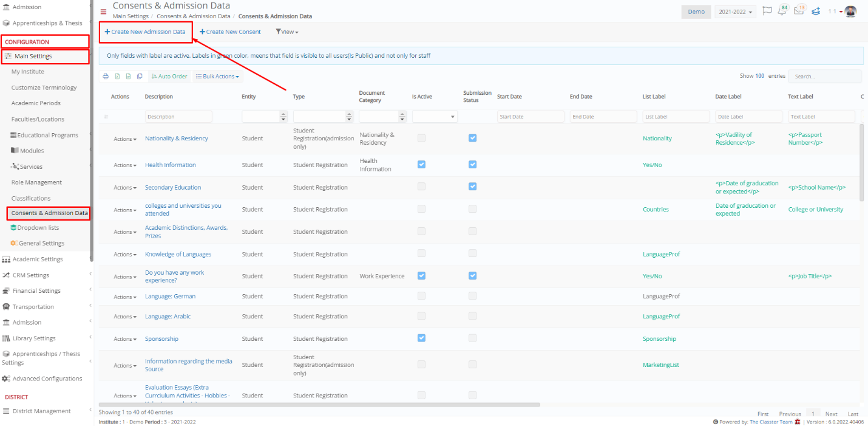
Task: Open the user menu arrow next to 1 1
Action: [841, 12]
